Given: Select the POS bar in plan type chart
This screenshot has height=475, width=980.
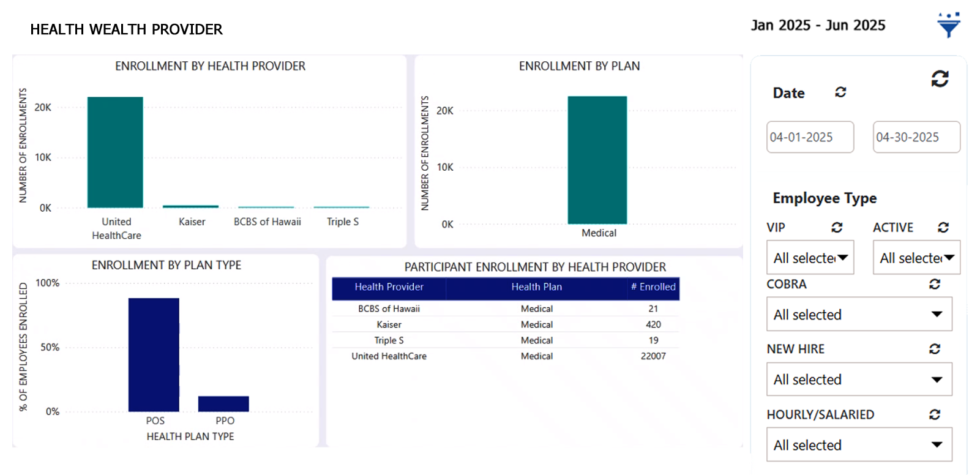Looking at the screenshot, I should (x=154, y=354).
